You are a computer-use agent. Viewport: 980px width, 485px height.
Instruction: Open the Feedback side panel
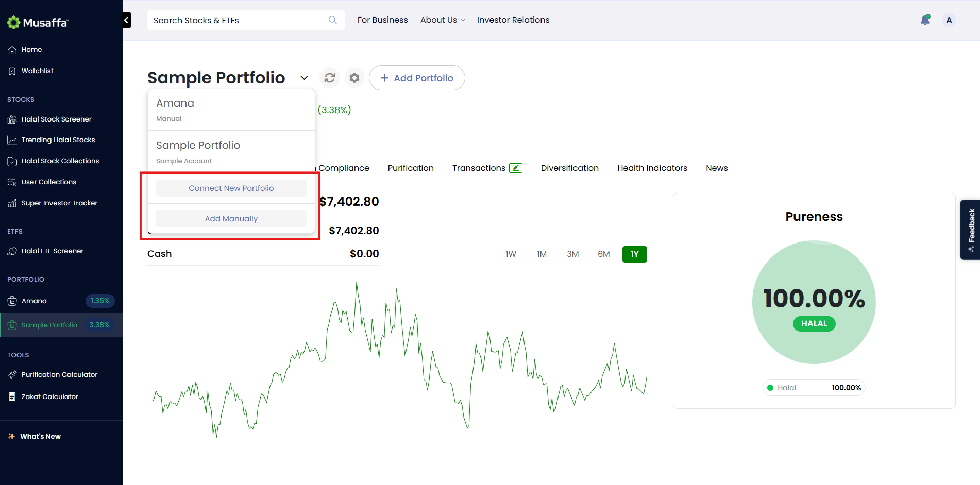coord(970,230)
